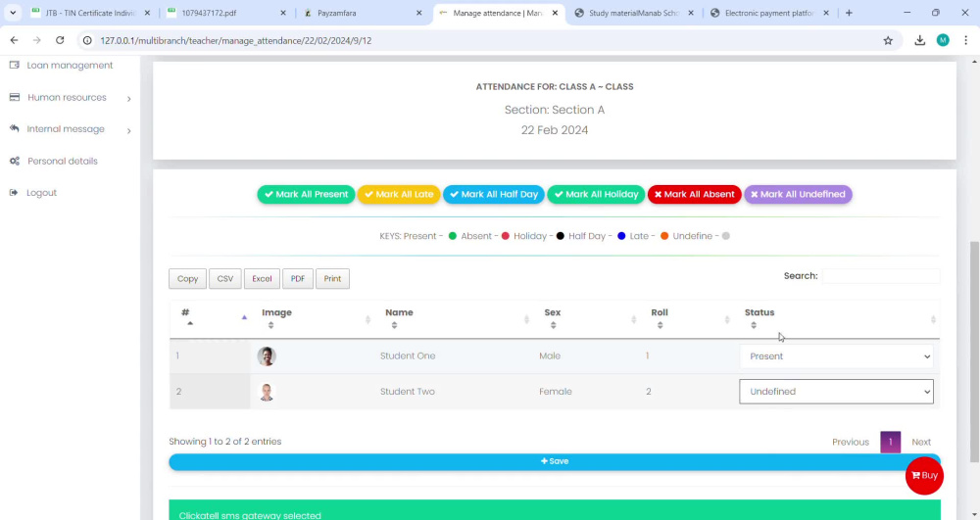Open the browser three-dot menu
This screenshot has height=520, width=980.
965,40
